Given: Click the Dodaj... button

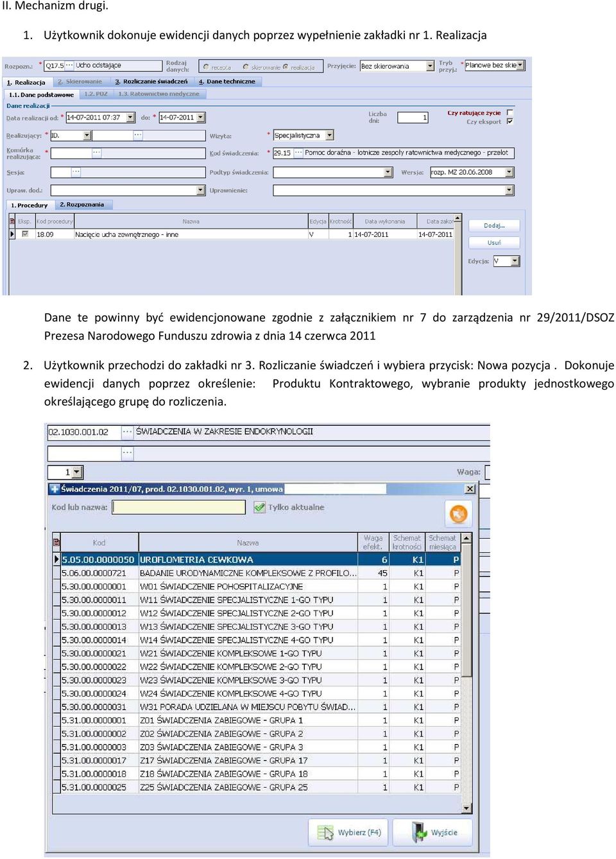Looking at the screenshot, I should tap(494, 225).
